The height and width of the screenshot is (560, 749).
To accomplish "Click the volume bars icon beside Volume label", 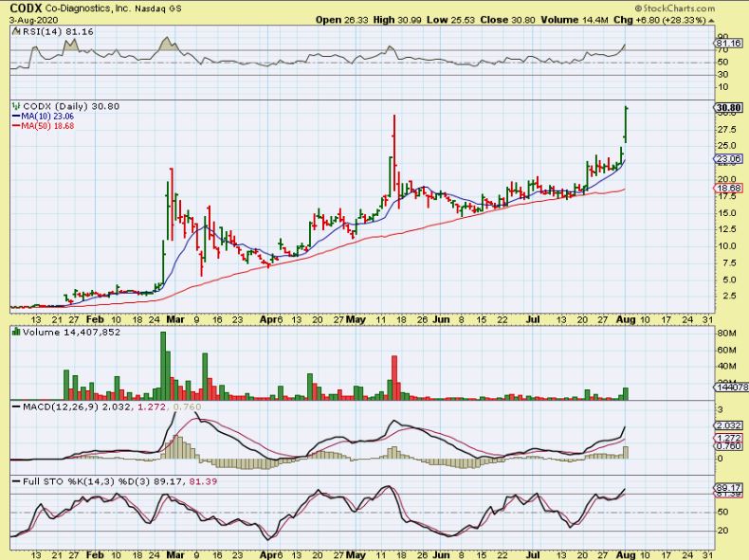I will (16, 332).
